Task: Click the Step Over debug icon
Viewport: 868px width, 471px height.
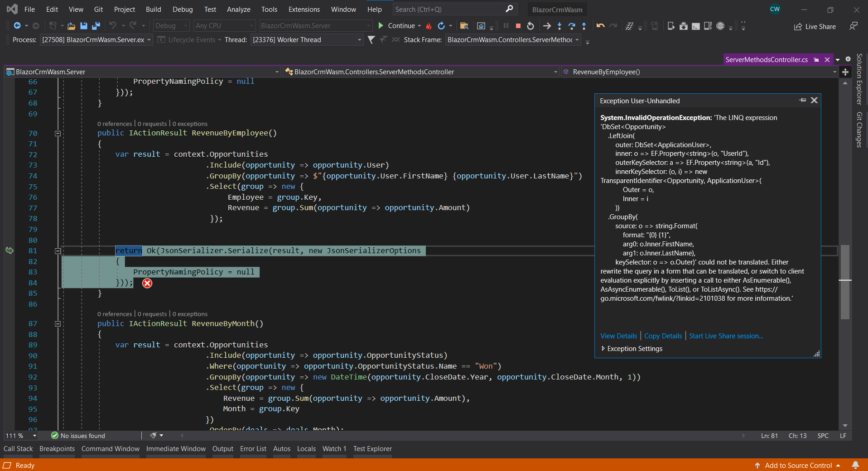Action: 572,26
